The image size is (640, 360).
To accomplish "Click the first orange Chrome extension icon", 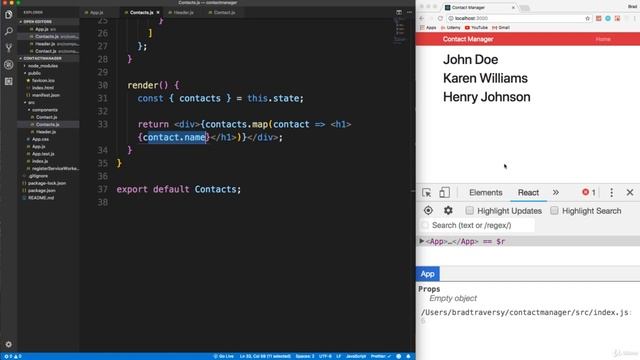I will tap(598, 18).
